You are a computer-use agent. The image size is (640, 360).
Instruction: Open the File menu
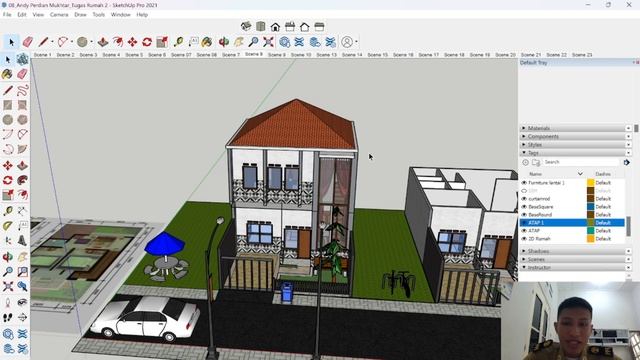tap(7, 15)
